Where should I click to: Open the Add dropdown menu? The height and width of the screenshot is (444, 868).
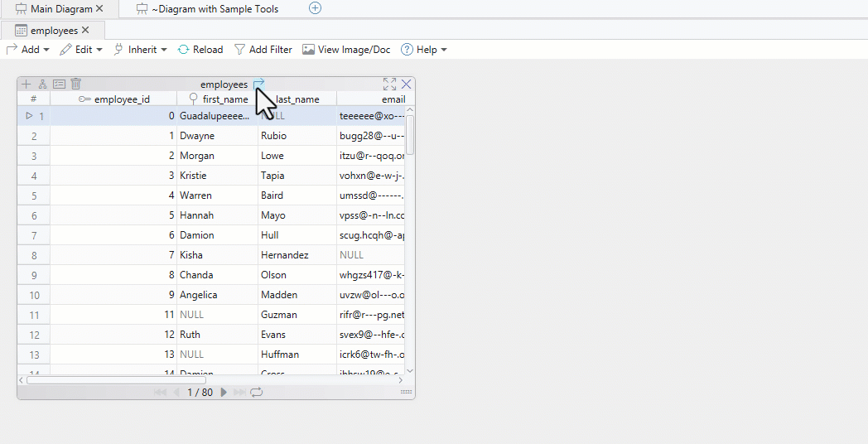(x=27, y=49)
